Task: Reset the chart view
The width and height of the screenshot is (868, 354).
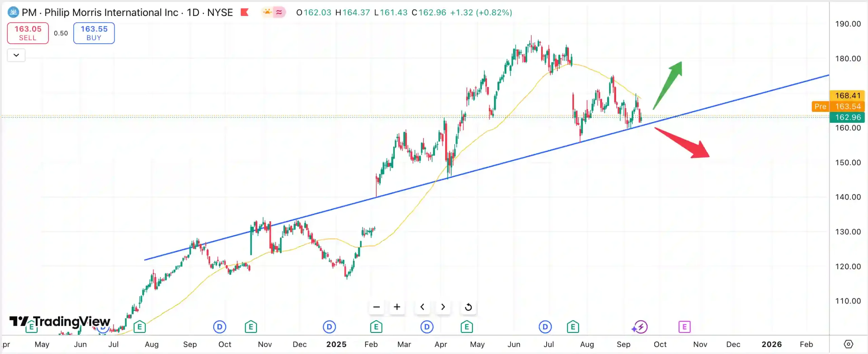Action: tap(468, 307)
